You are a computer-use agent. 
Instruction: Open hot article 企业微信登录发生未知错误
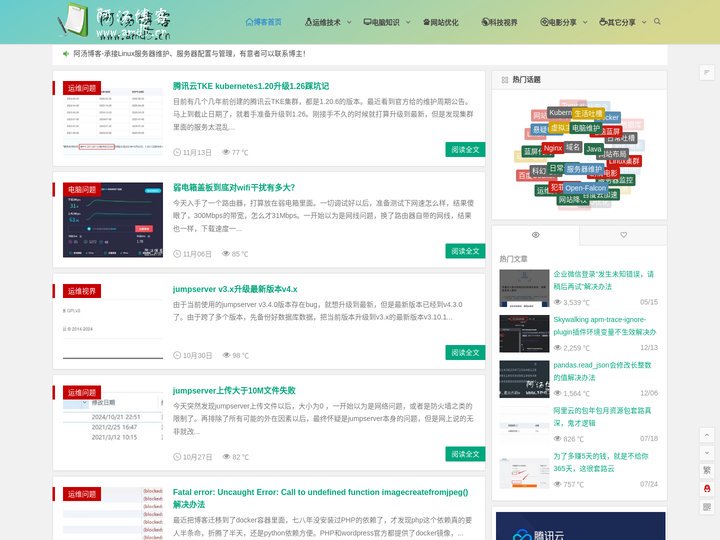tap(603, 280)
